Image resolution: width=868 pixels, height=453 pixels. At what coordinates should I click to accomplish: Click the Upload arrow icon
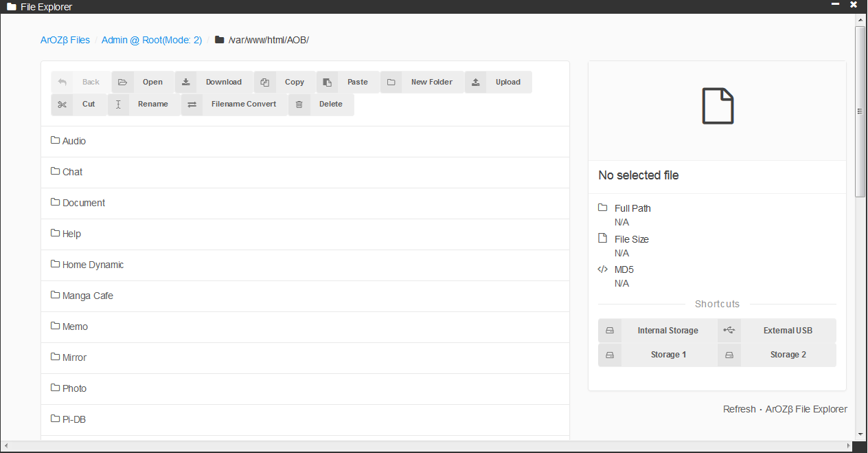[x=476, y=82]
